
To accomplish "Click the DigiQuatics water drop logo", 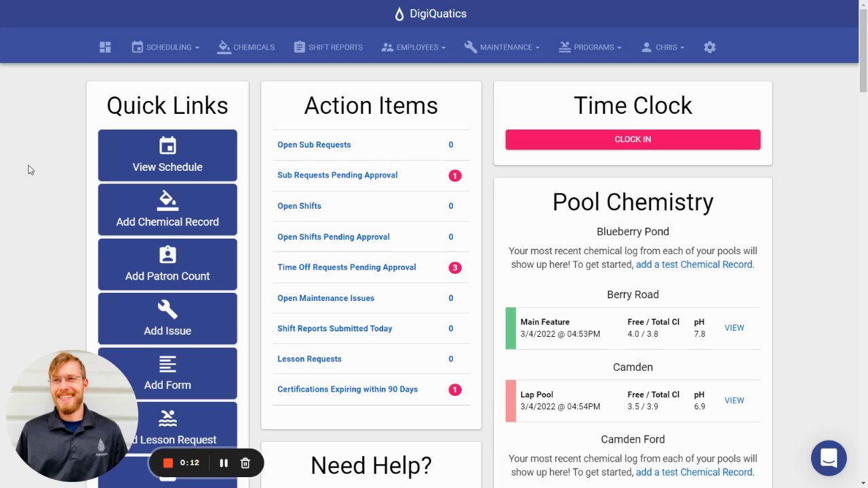I will 399,14.
